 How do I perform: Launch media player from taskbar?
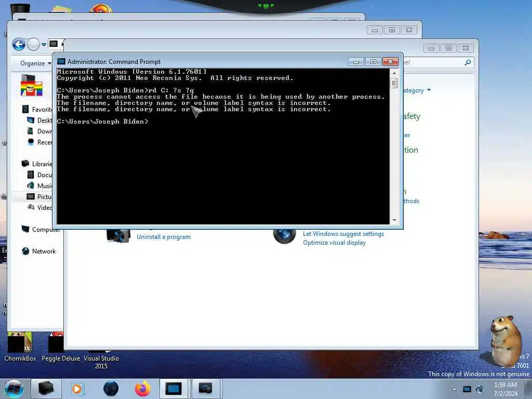click(x=77, y=389)
